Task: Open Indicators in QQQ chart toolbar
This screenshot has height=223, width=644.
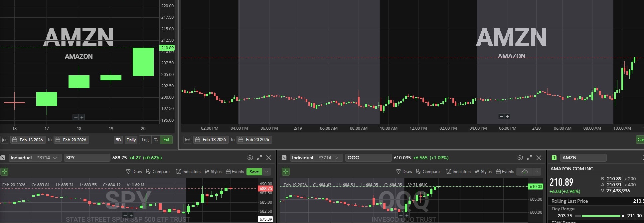Action: point(458,172)
